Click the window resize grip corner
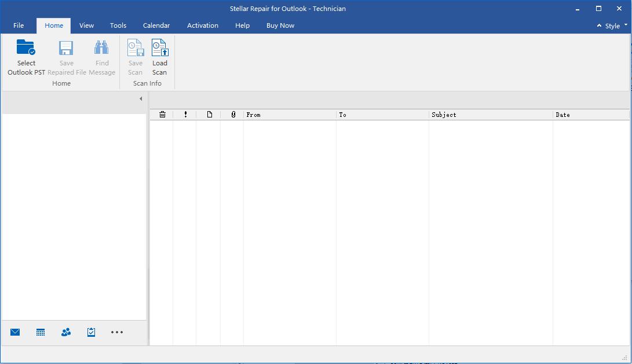Viewport: 632px width, 364px height. click(624, 358)
